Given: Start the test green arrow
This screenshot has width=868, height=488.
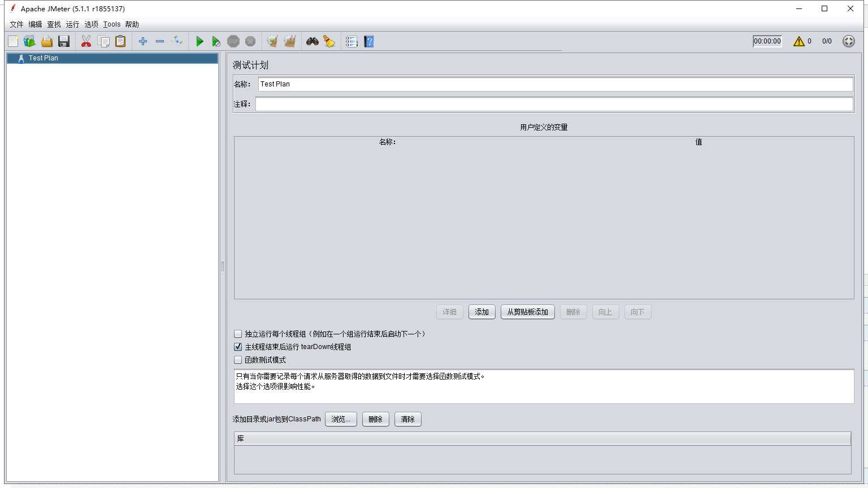Looking at the screenshot, I should click(x=199, y=41).
